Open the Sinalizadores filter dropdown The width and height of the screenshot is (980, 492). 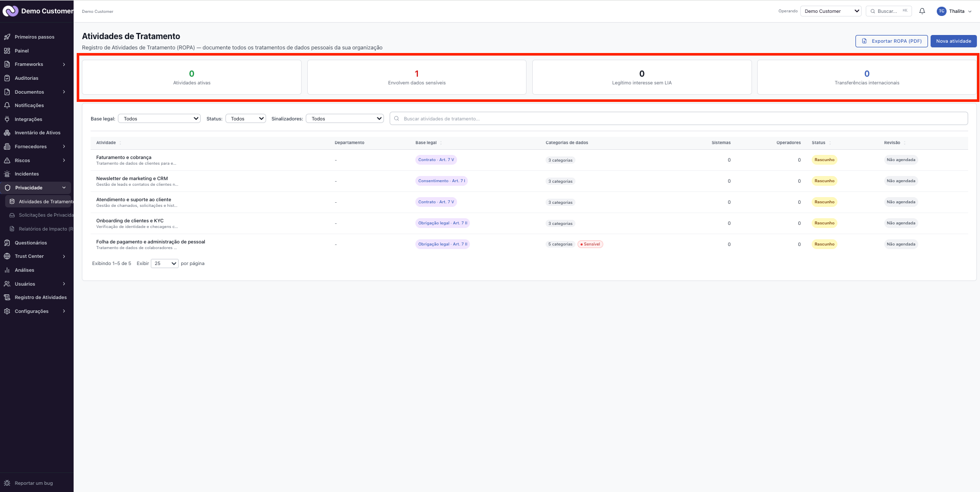point(345,119)
